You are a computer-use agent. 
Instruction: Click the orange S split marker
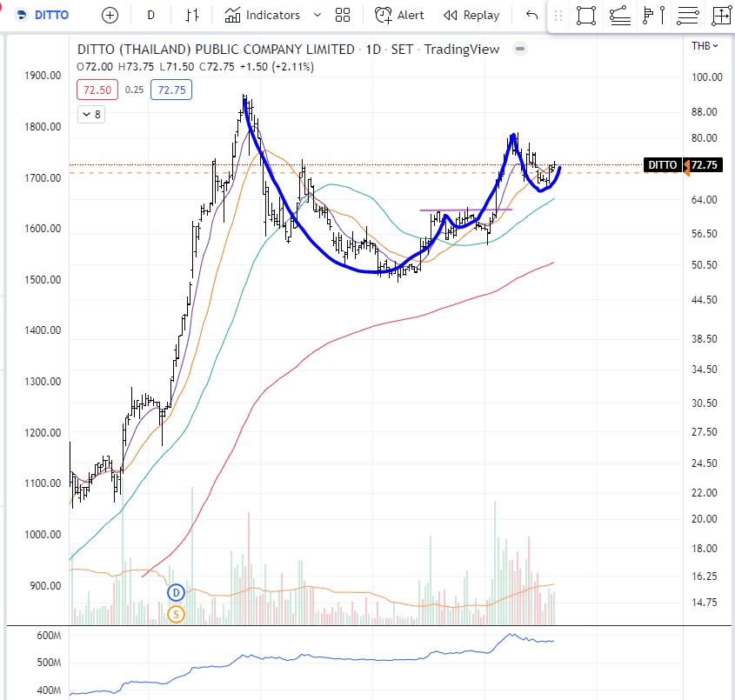click(177, 614)
